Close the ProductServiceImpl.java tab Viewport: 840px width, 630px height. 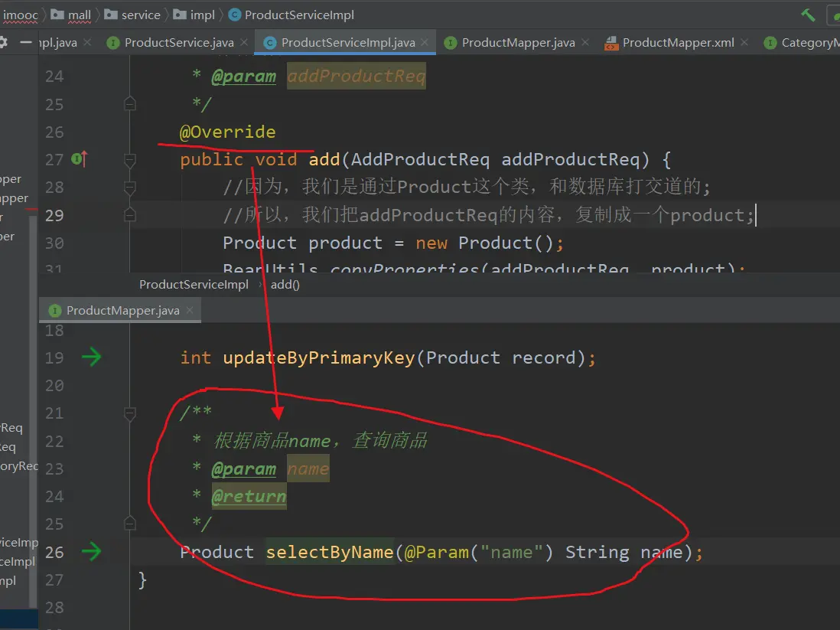(425, 43)
